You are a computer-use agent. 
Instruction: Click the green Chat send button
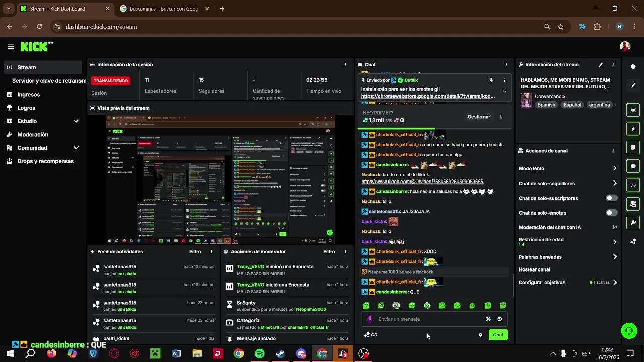point(498,335)
